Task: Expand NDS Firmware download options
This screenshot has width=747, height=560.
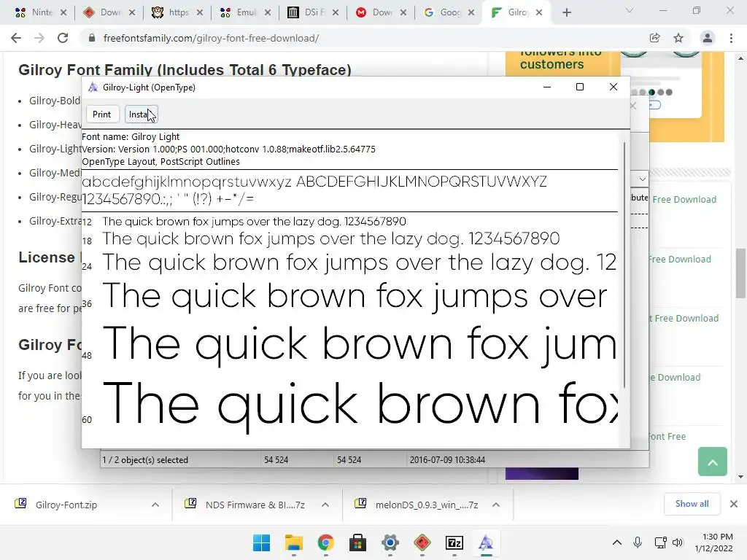Action: pyautogui.click(x=325, y=505)
